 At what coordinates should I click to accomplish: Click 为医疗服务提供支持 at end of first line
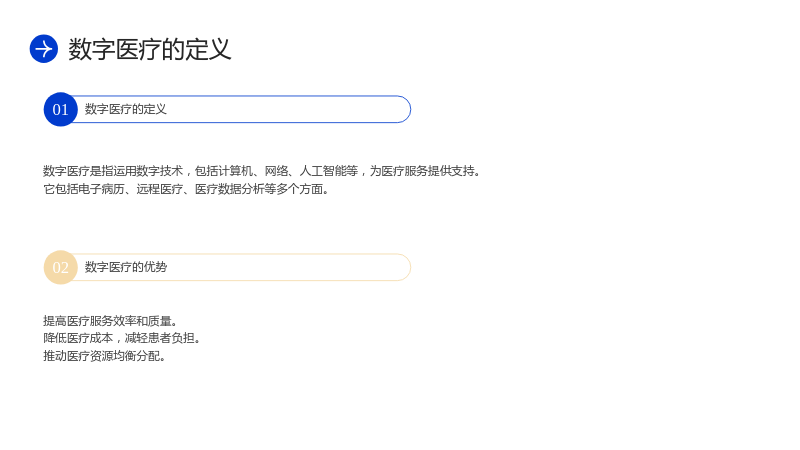click(422, 171)
